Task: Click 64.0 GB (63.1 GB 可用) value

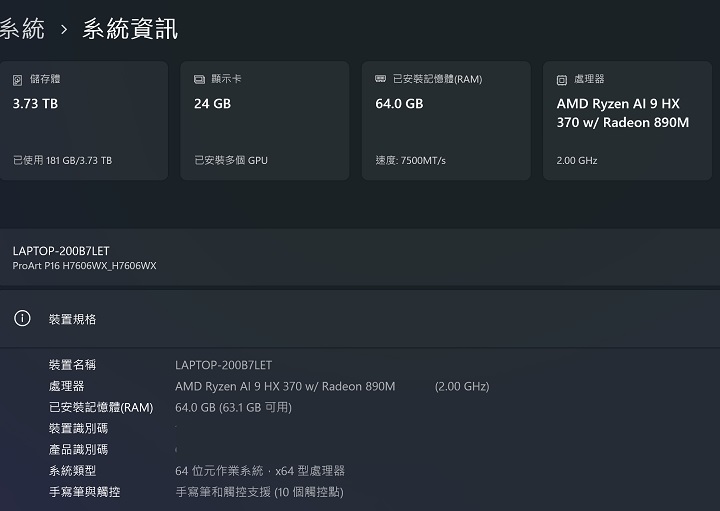Action: 233,407
